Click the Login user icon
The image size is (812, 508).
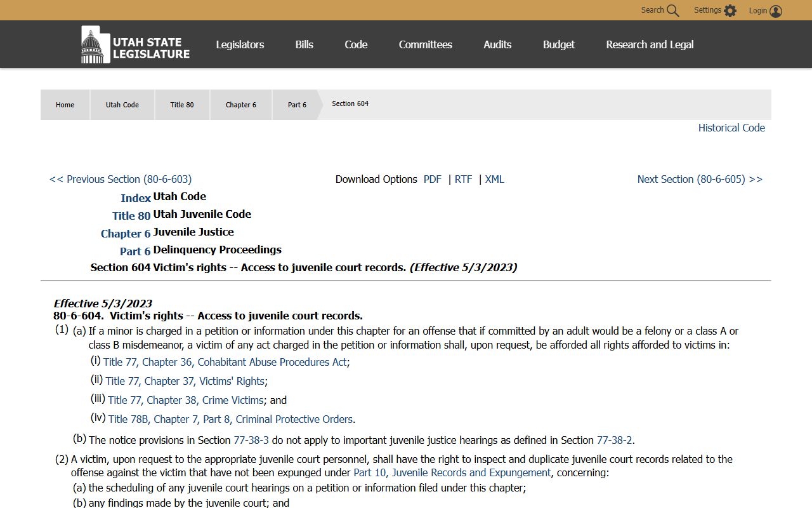[776, 11]
